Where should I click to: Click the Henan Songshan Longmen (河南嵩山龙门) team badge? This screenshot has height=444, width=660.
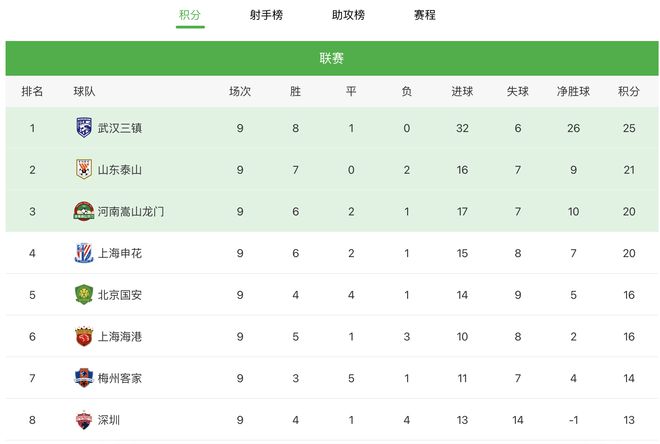coord(84,211)
